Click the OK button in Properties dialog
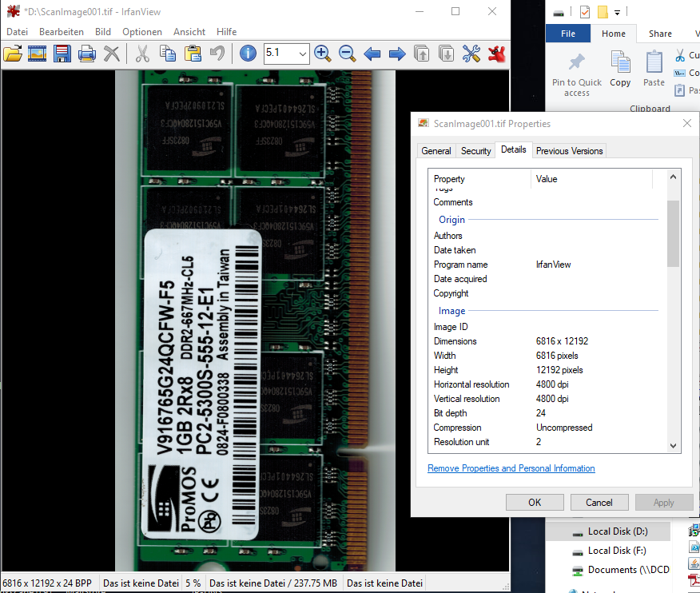 pyautogui.click(x=535, y=503)
